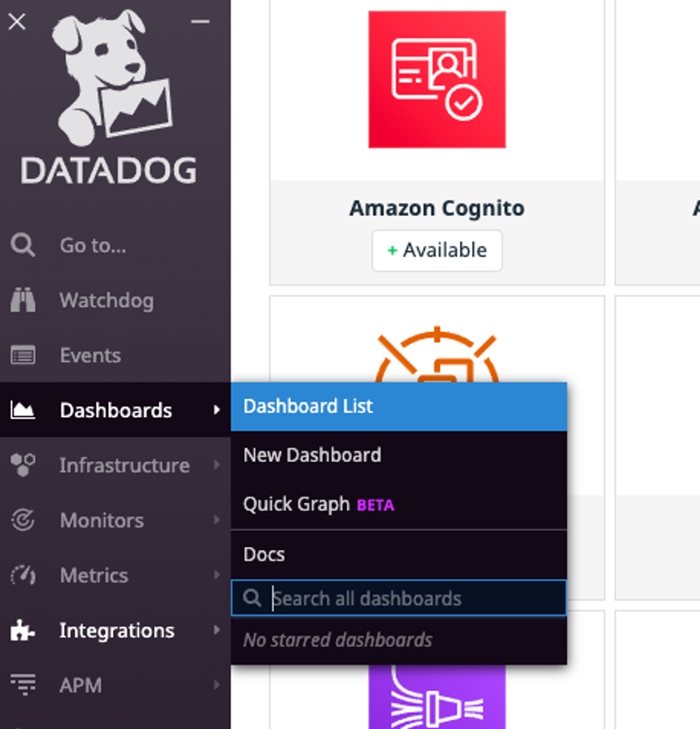The image size is (700, 729).
Task: Collapse sidebar with the minimize dash
Action: pos(200,22)
